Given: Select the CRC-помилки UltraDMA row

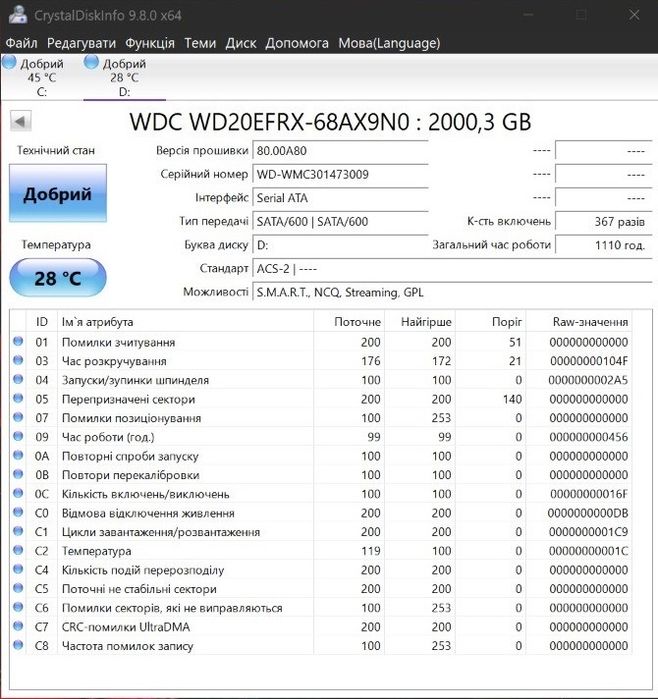Looking at the screenshot, I should point(321,626).
